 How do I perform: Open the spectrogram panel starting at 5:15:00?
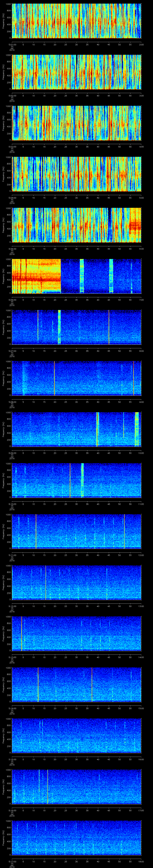click(x=76, y=736)
